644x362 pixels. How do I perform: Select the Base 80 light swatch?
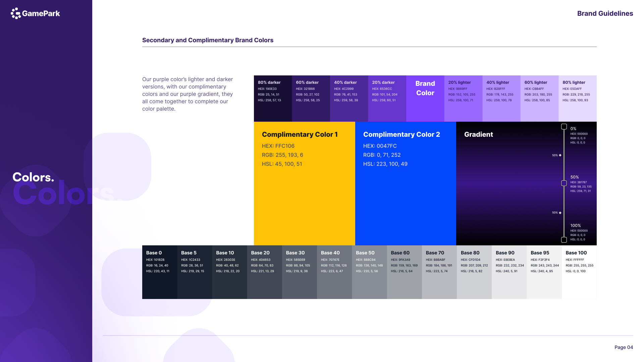click(474, 272)
